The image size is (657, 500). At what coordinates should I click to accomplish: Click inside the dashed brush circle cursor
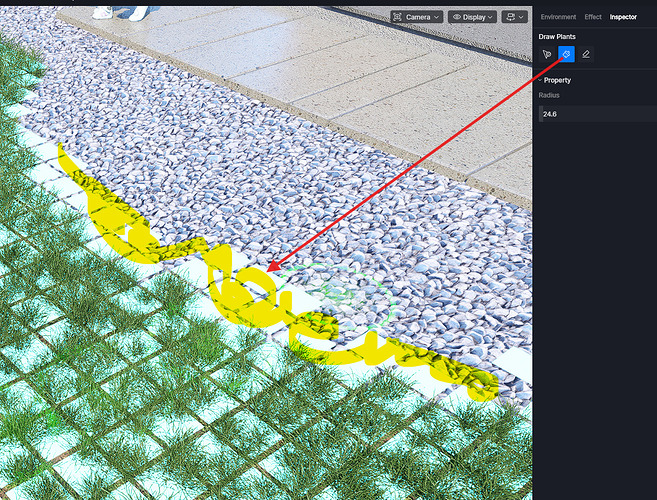pyautogui.click(x=335, y=297)
